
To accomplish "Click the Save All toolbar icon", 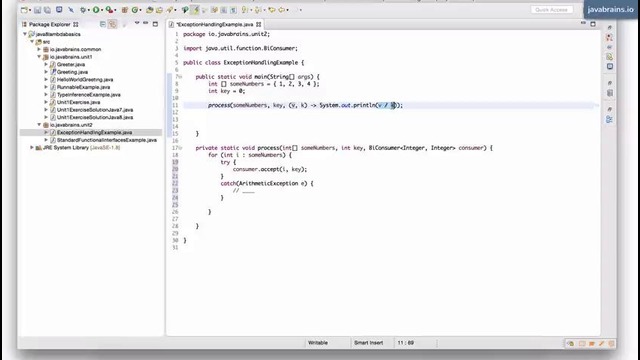I will [x=47, y=10].
